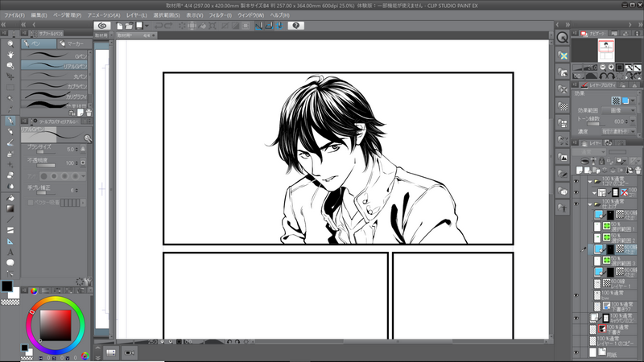
Task: Click the layer color effect icon
Action: click(x=625, y=101)
